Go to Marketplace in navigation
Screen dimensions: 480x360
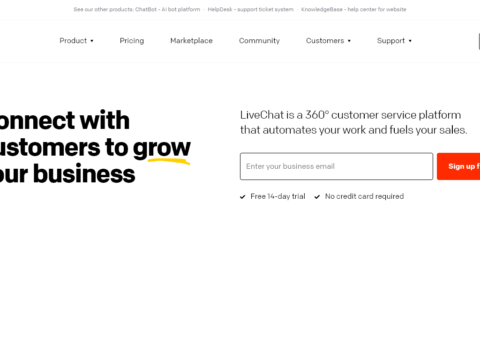pos(191,41)
